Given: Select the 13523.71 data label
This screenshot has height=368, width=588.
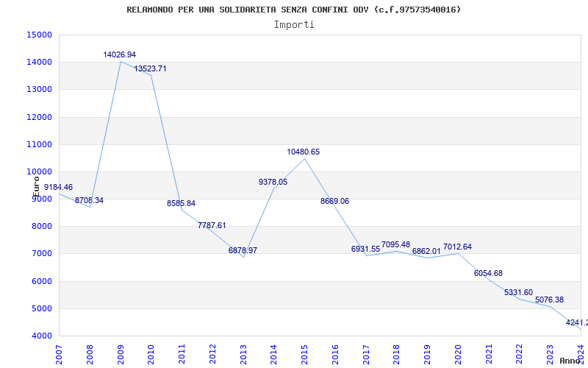Looking at the screenshot, I should (x=150, y=68).
